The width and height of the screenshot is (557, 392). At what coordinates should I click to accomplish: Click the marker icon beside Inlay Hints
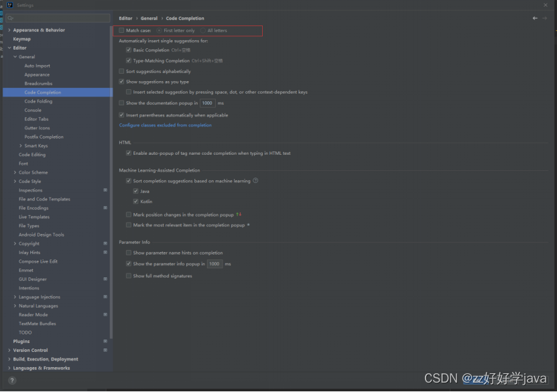[x=105, y=252]
